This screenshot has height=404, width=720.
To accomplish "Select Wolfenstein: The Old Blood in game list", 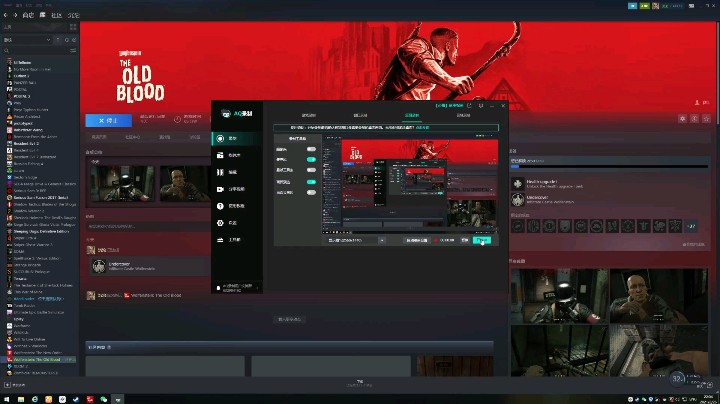I will [x=37, y=359].
